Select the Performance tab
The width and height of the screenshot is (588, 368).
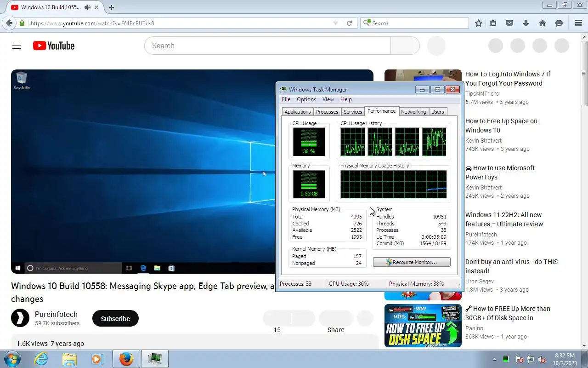(382, 111)
